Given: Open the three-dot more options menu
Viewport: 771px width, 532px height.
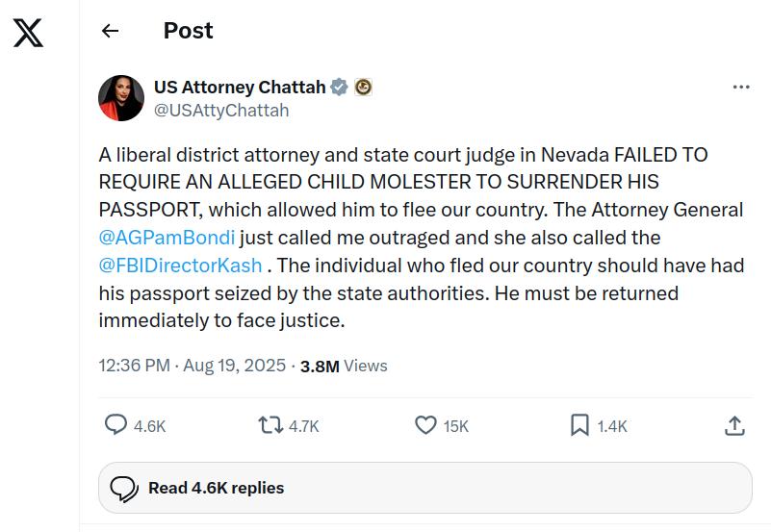Looking at the screenshot, I should (x=740, y=87).
